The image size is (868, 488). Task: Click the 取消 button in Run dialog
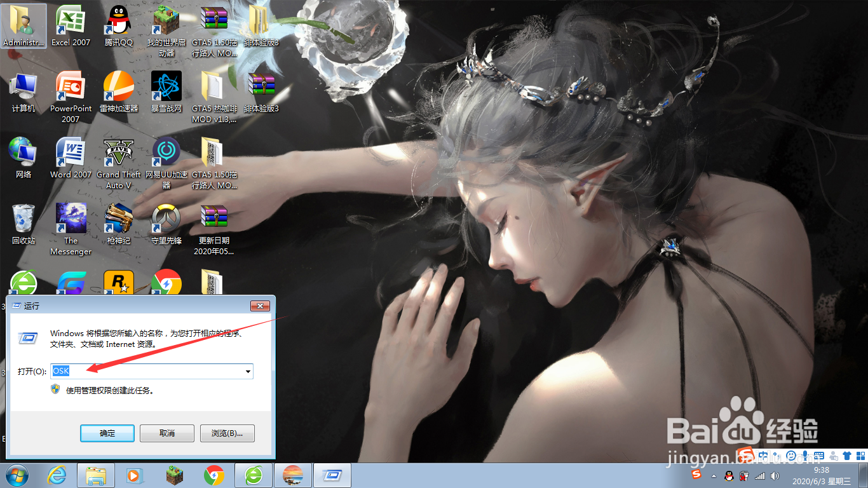coord(167,433)
